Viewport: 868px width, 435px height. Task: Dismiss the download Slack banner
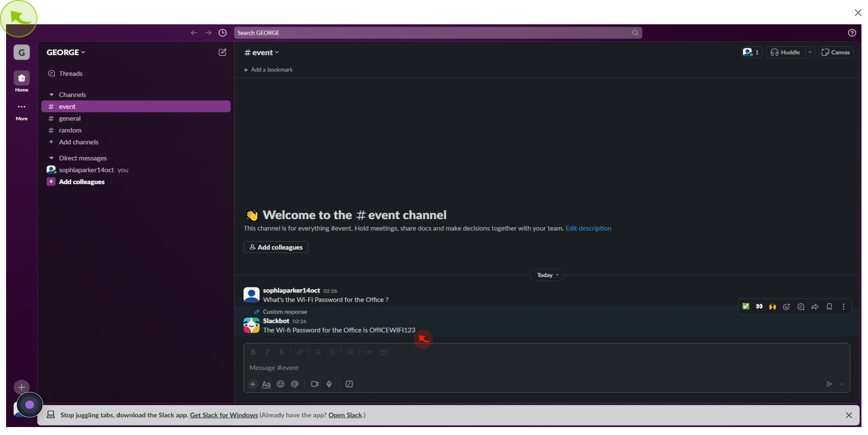click(849, 415)
